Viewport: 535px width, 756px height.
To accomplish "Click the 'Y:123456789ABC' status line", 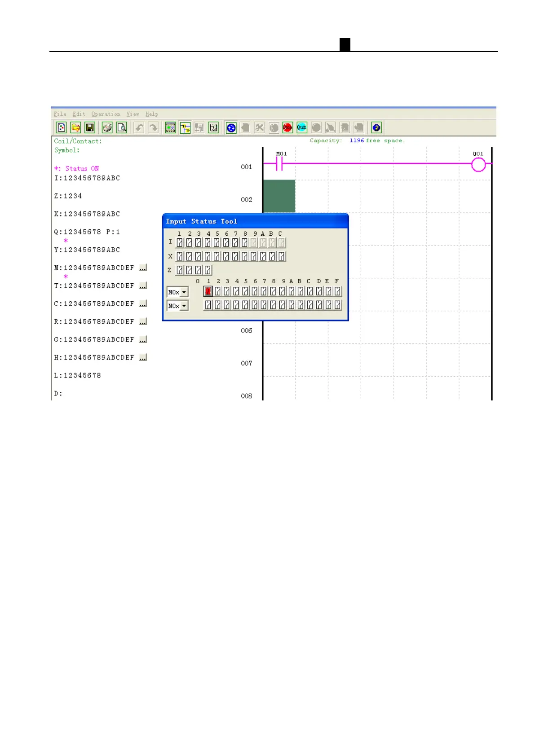I will click(x=87, y=250).
